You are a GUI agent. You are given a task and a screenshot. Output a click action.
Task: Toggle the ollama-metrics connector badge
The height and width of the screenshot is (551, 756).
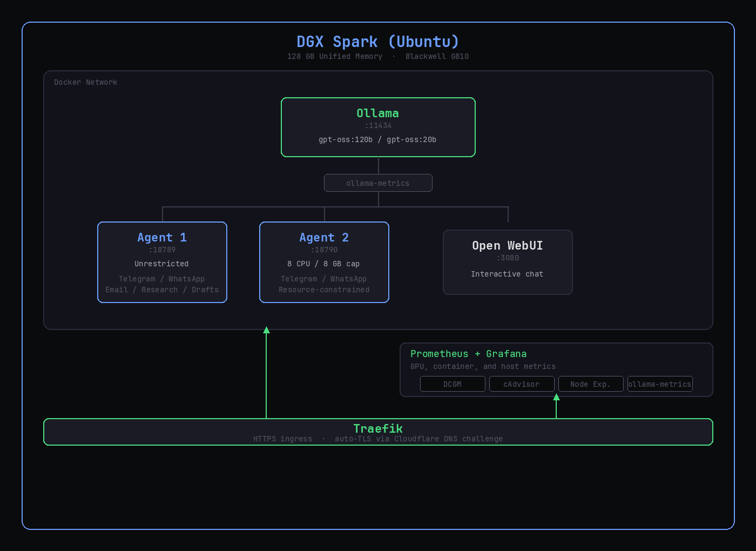click(378, 183)
